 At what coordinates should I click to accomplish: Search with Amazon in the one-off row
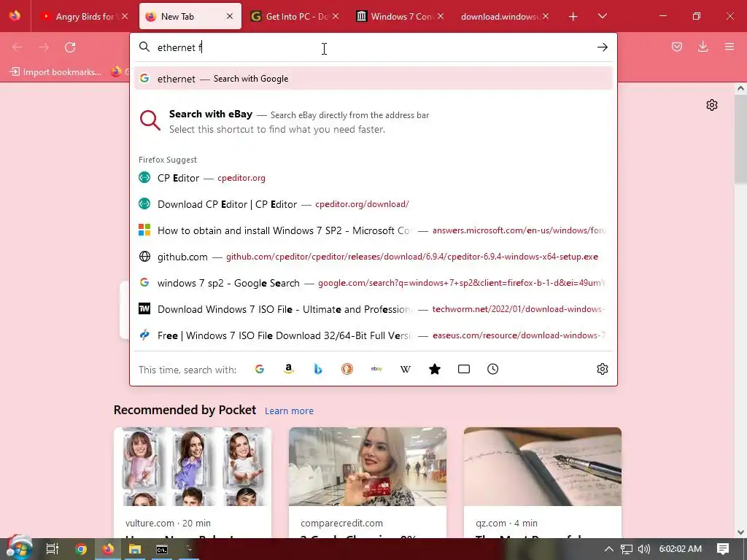289,369
